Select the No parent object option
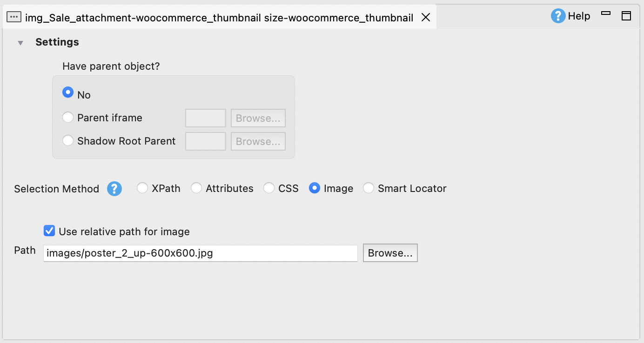Screen dimensions: 644x343 tap(68, 92)
